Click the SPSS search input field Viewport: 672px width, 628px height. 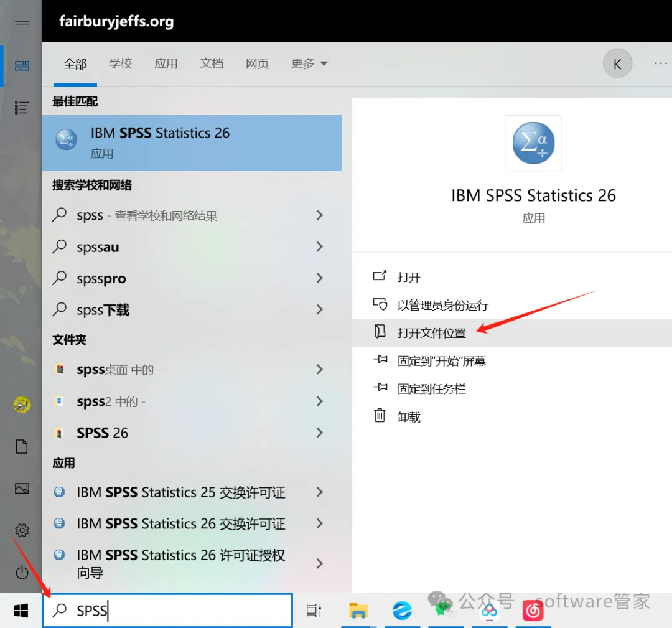pyautogui.click(x=167, y=611)
